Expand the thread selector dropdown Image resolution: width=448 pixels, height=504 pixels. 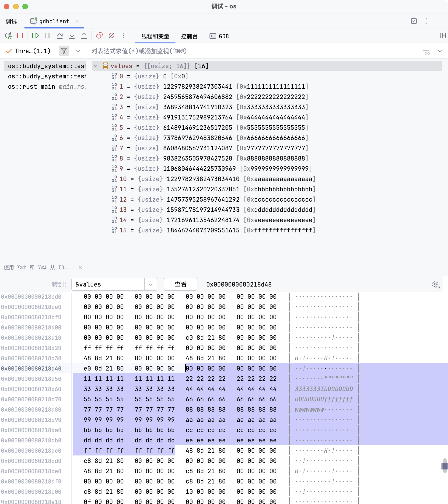point(78,51)
